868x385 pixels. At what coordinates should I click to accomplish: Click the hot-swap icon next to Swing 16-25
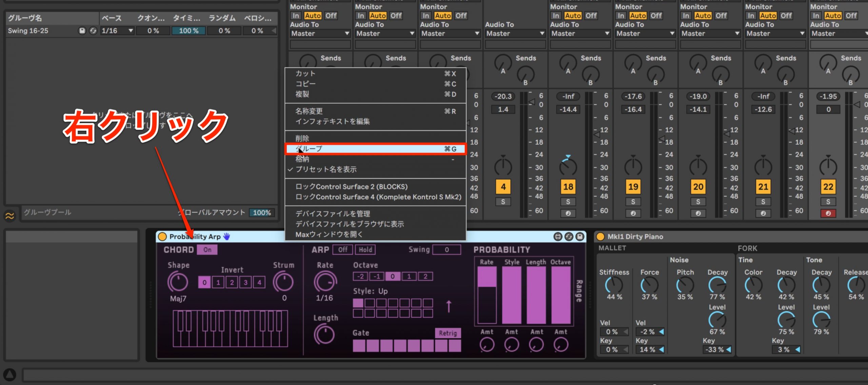[x=93, y=31]
